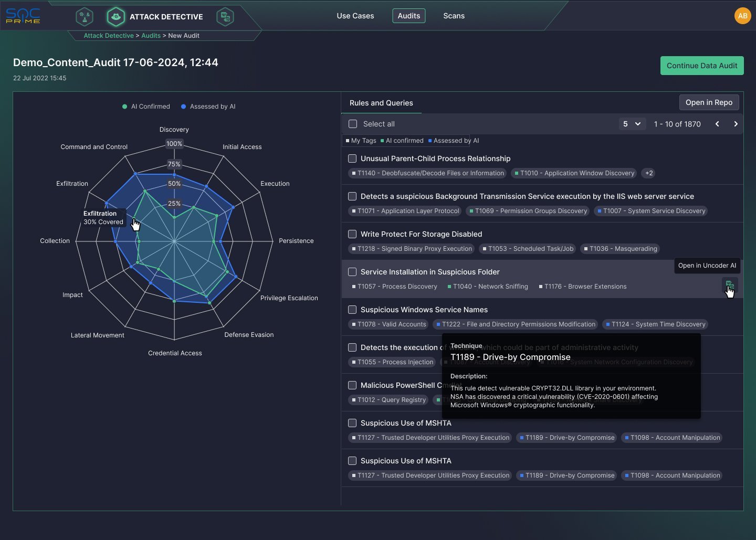Open the Audits breadcrumb link
Viewport: 756px width, 540px height.
151,35
